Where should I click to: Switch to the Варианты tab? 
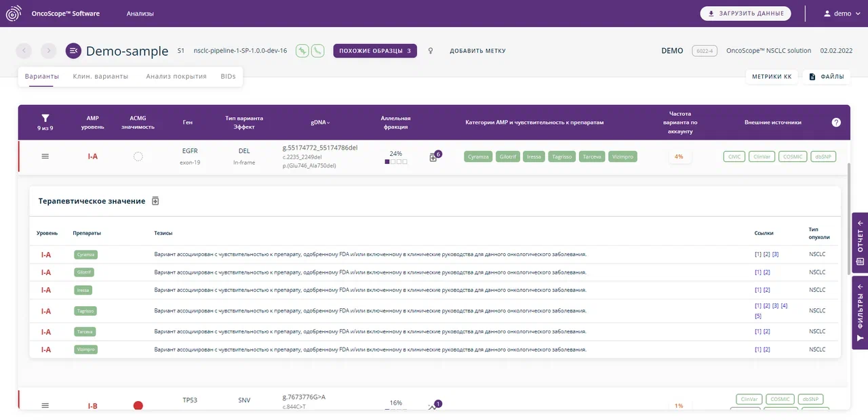[42, 77]
